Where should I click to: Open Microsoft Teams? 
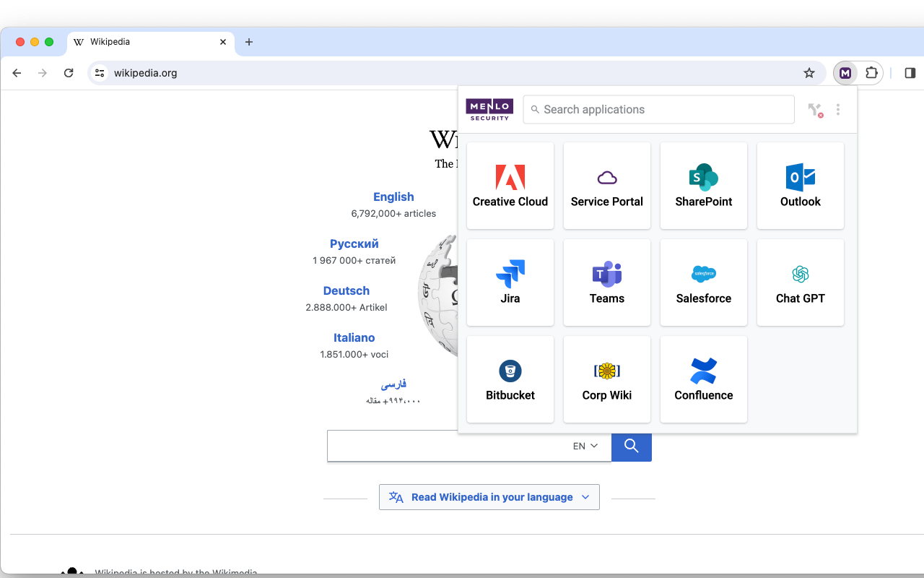606,282
